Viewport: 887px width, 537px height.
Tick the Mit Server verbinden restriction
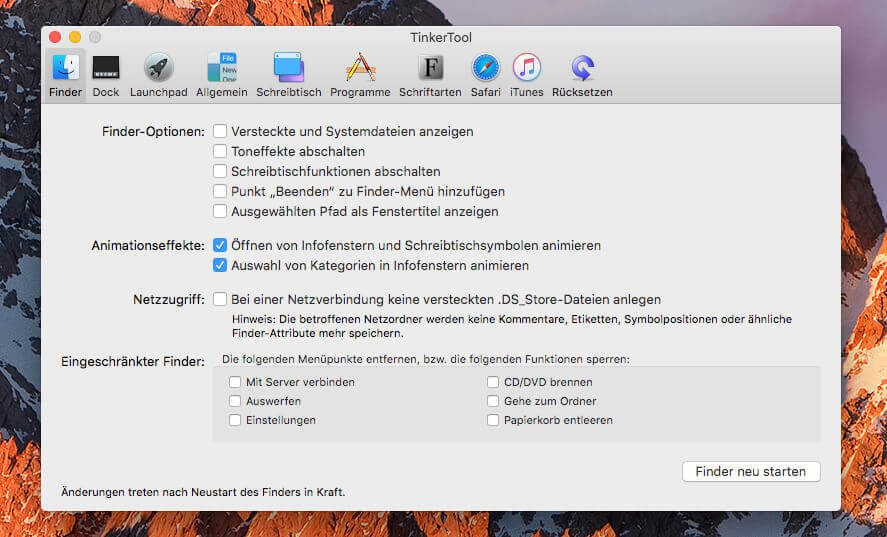coord(235,382)
